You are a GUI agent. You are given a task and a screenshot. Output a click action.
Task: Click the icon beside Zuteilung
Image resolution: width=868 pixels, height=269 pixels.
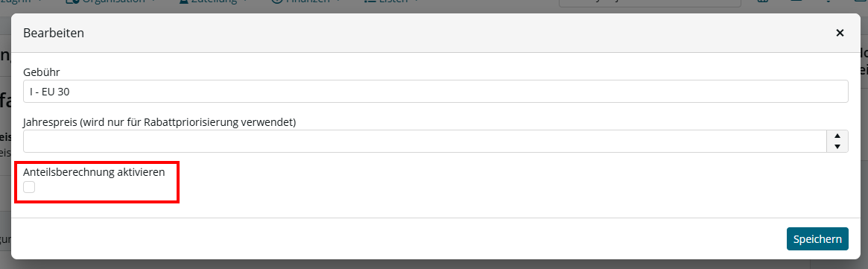tap(184, 2)
